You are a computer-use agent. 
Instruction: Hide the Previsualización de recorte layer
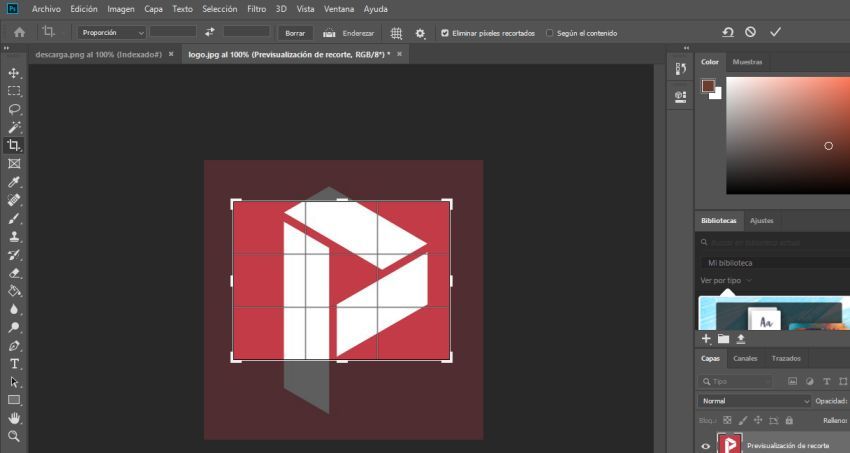point(705,446)
